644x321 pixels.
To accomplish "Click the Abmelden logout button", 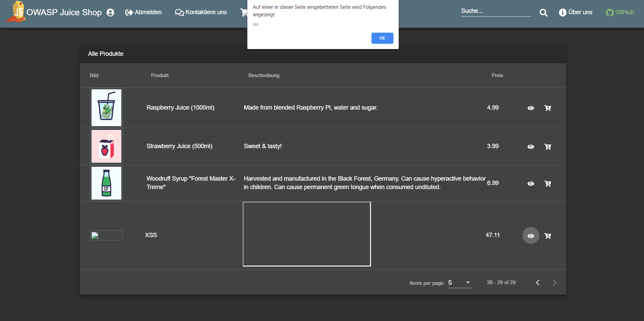I will tap(143, 12).
